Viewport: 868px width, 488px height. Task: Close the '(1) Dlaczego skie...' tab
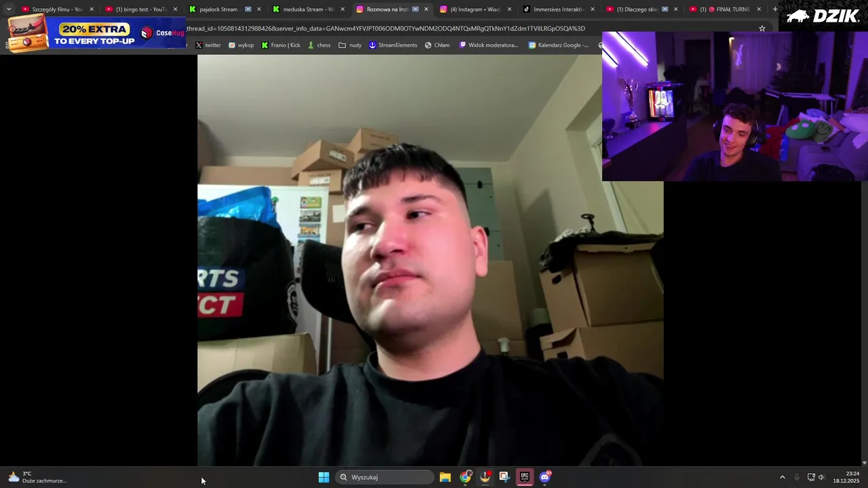tap(675, 9)
